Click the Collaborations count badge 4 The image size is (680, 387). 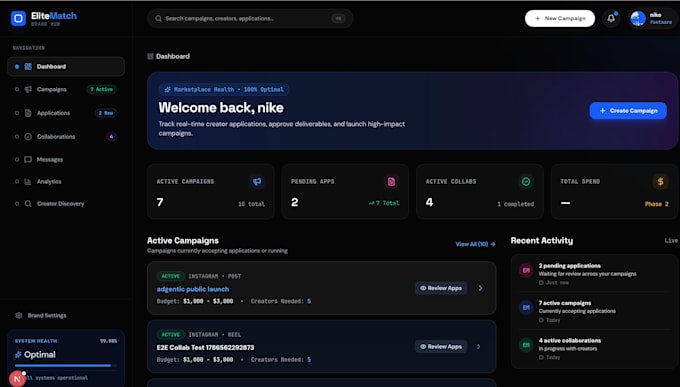[111, 136]
